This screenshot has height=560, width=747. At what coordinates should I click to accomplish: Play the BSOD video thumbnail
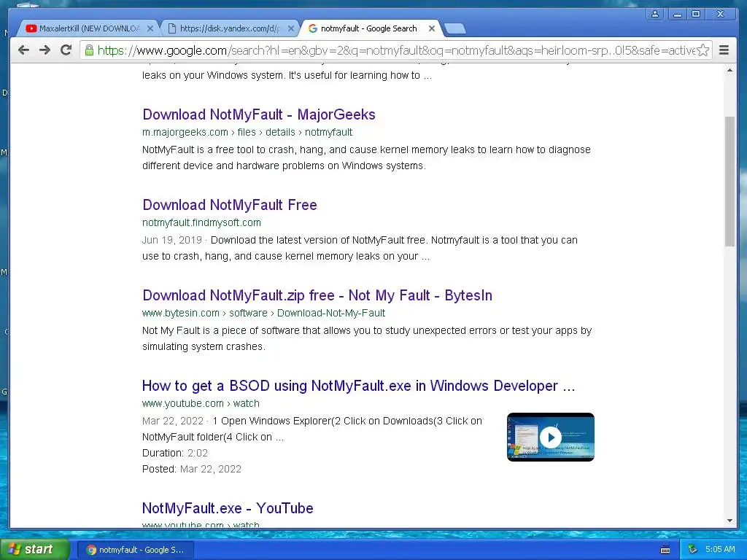point(550,437)
